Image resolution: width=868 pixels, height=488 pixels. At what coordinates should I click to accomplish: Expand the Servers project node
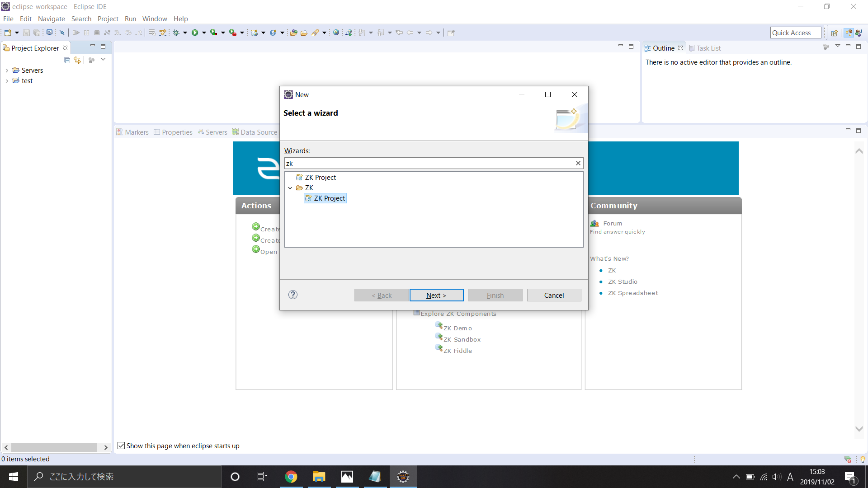tap(7, 70)
